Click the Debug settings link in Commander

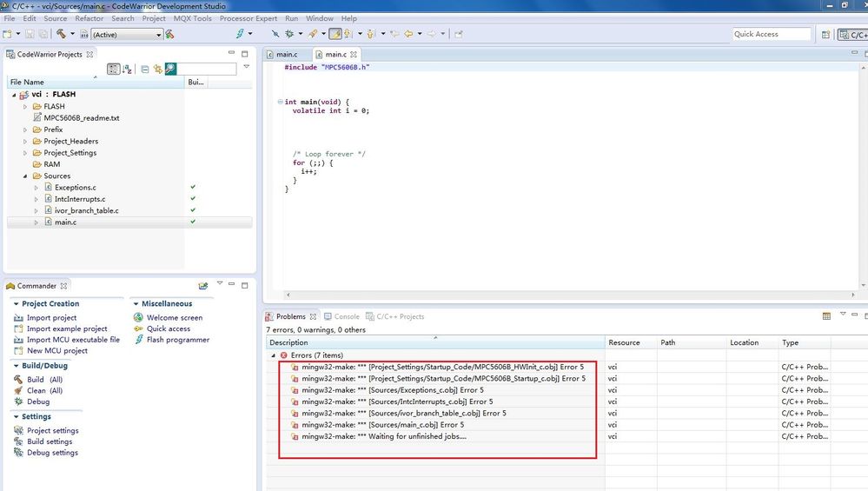(x=52, y=453)
